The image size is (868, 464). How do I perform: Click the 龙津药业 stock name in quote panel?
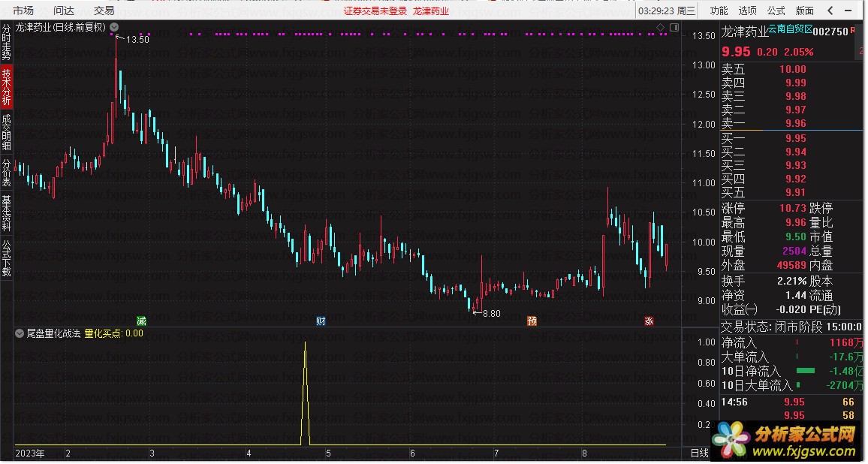click(744, 32)
